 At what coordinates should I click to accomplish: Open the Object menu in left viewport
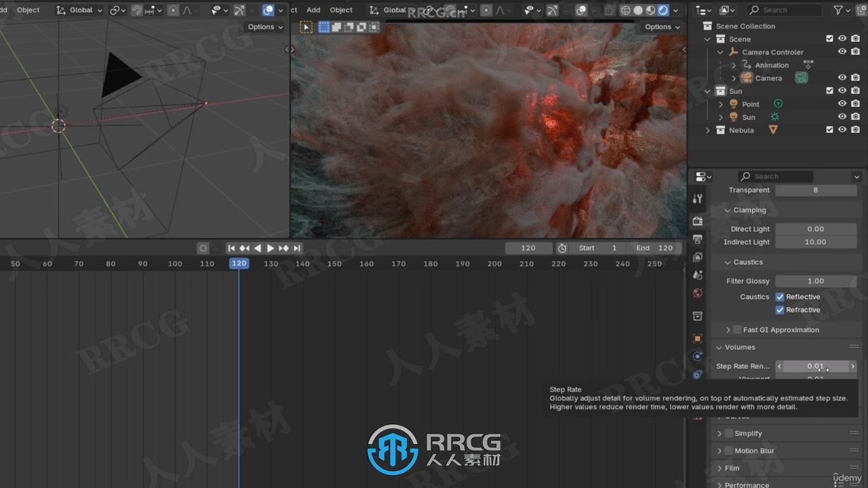pyautogui.click(x=28, y=10)
